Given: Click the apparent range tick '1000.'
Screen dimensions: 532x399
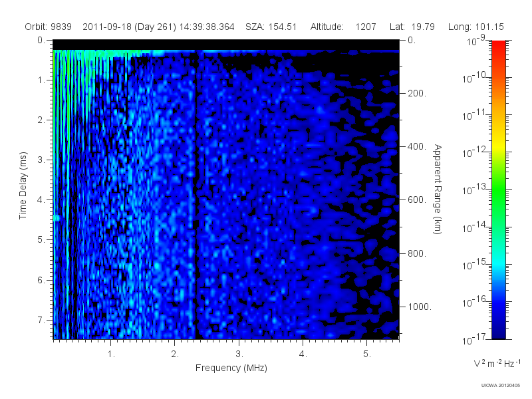Looking at the screenshot, I should pos(420,307).
